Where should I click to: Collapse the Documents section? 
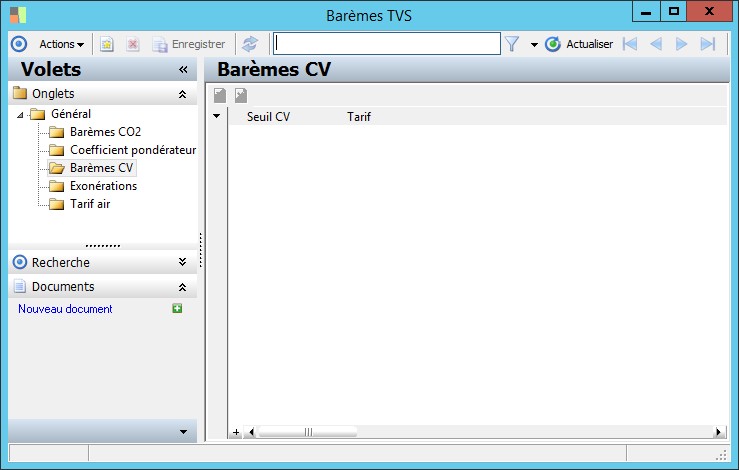(x=182, y=287)
